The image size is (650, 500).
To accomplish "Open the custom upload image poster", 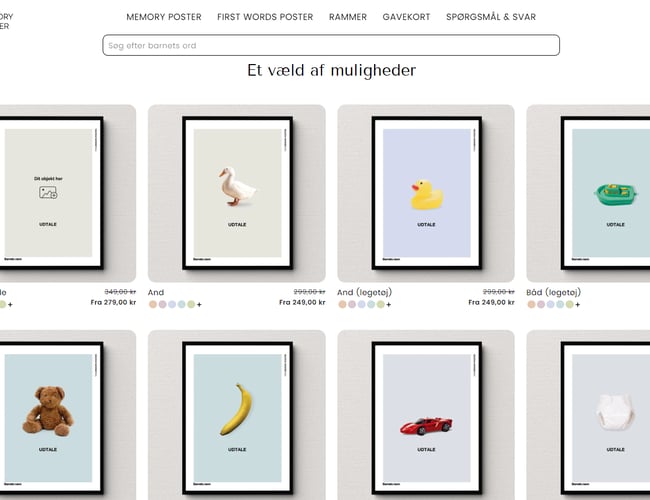I will click(x=68, y=193).
